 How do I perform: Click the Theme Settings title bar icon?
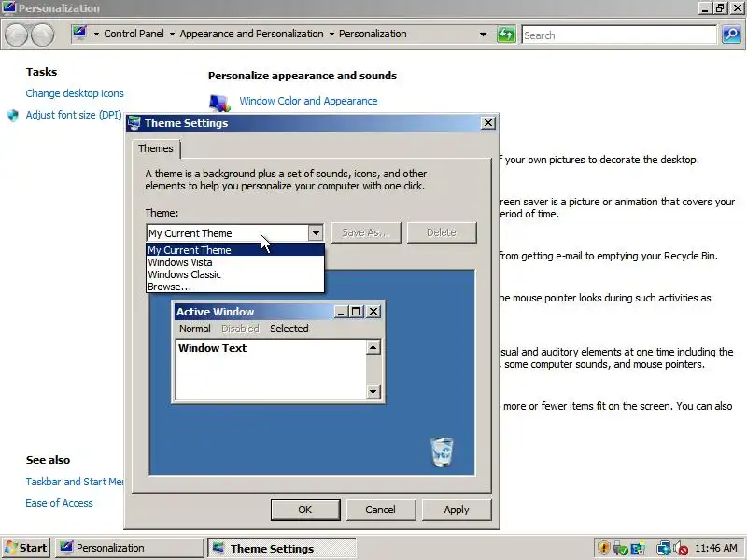134,123
